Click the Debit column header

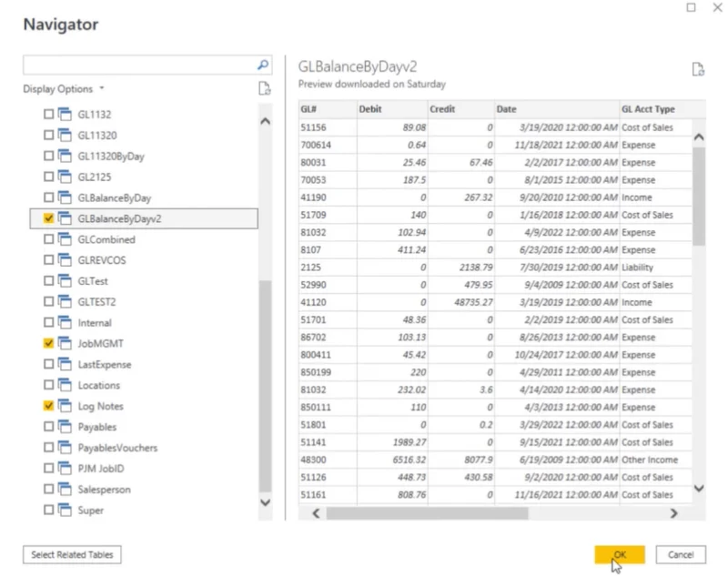pyautogui.click(x=392, y=109)
